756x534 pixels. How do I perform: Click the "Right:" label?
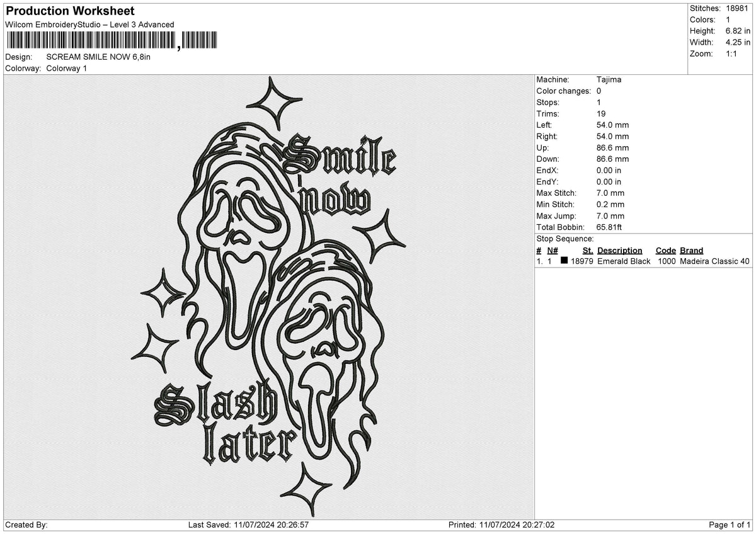tap(547, 136)
